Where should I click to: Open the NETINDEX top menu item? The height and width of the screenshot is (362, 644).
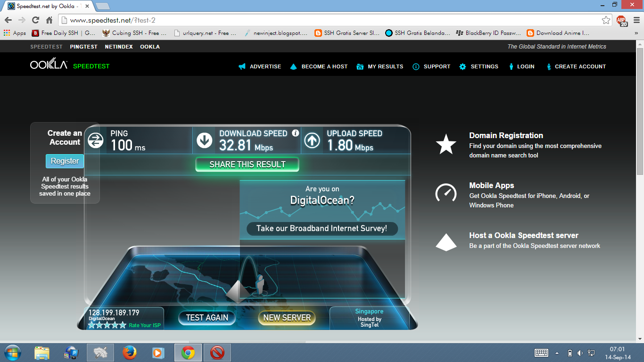point(119,47)
